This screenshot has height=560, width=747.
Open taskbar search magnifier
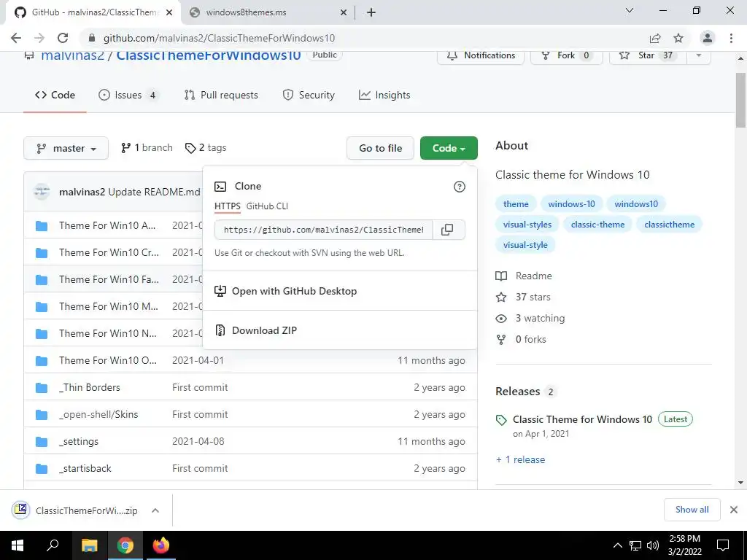pos(53,545)
